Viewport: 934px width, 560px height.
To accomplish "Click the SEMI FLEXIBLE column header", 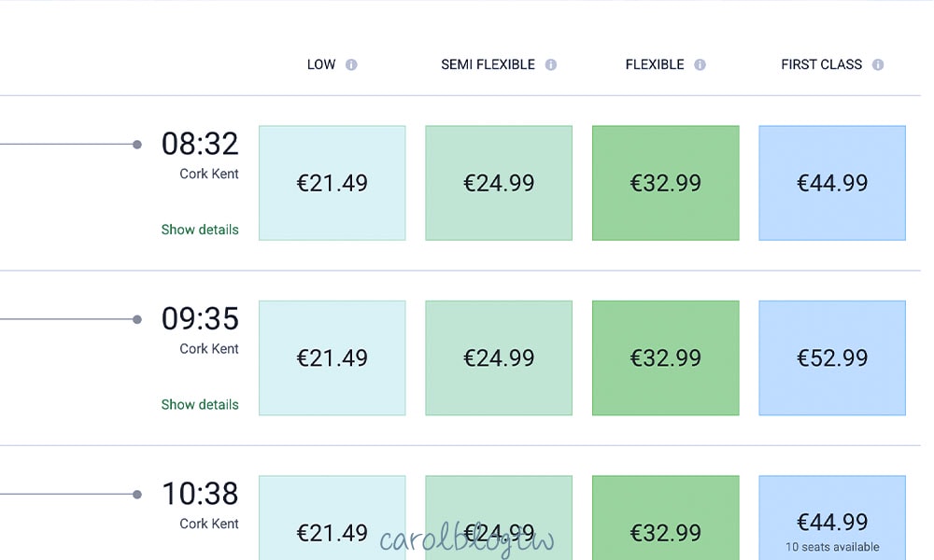I will click(x=488, y=65).
